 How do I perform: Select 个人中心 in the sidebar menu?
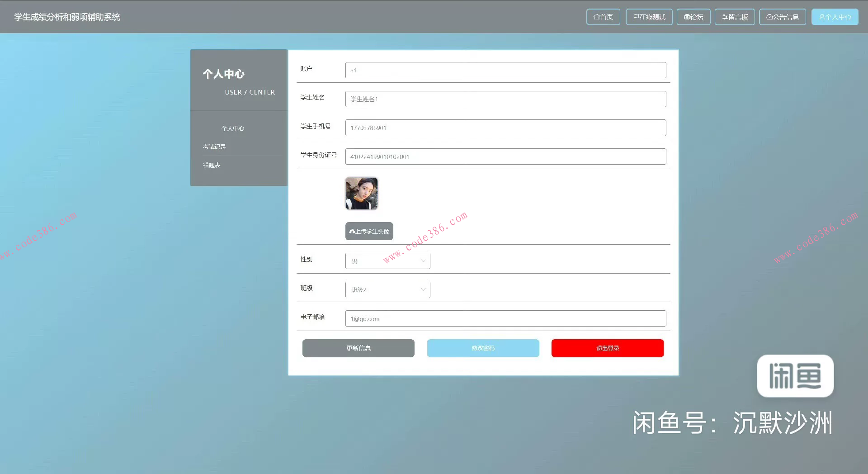(232, 128)
